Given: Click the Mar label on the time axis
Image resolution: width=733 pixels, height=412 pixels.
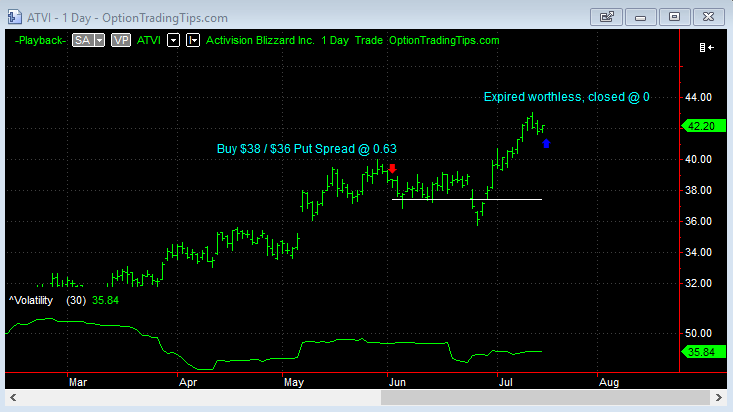Looking at the screenshot, I should coord(78,383).
